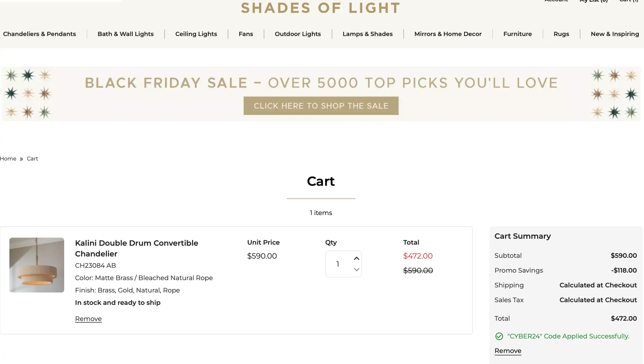Remove the CYBER24 promo code

tap(508, 351)
